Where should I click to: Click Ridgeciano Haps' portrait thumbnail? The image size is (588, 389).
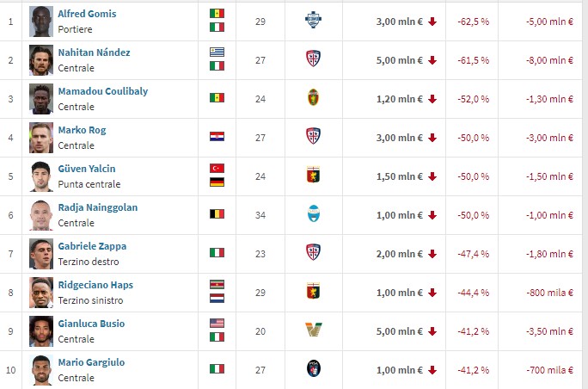click(40, 291)
